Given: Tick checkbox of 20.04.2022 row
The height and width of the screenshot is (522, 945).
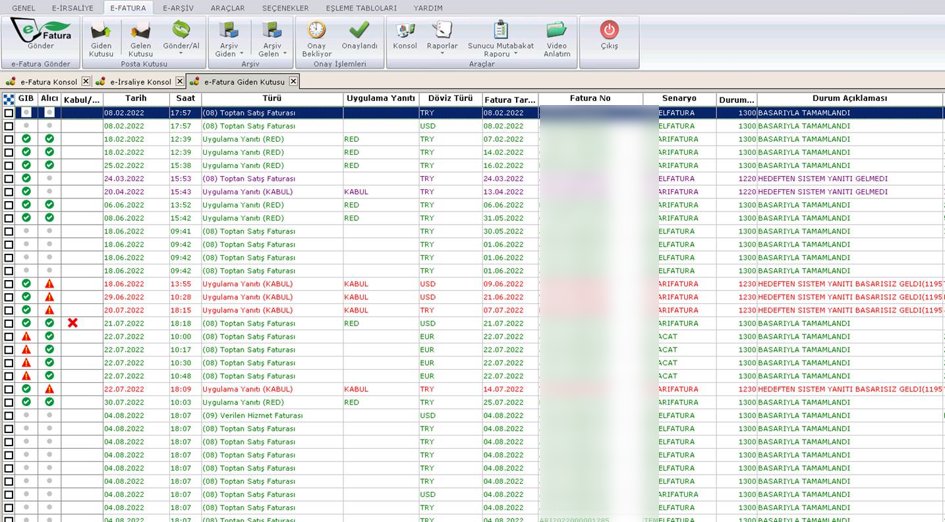Looking at the screenshot, I should tap(8, 192).
